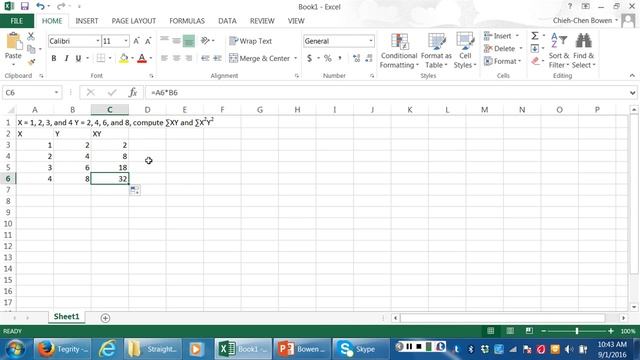The width and height of the screenshot is (640, 360).
Task: Switch to the INSERT tab
Action: coord(87,21)
